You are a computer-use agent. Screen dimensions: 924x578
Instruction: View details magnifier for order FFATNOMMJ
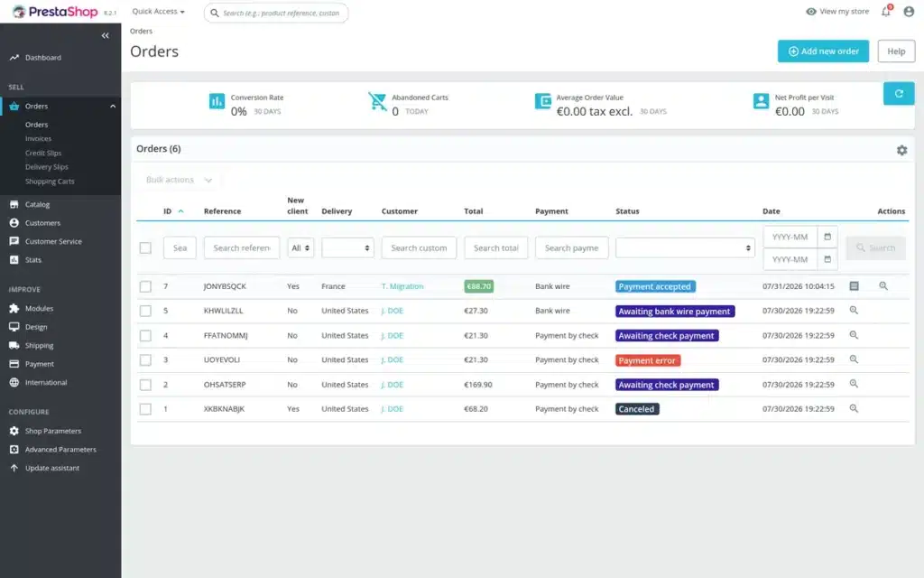pyautogui.click(x=854, y=335)
